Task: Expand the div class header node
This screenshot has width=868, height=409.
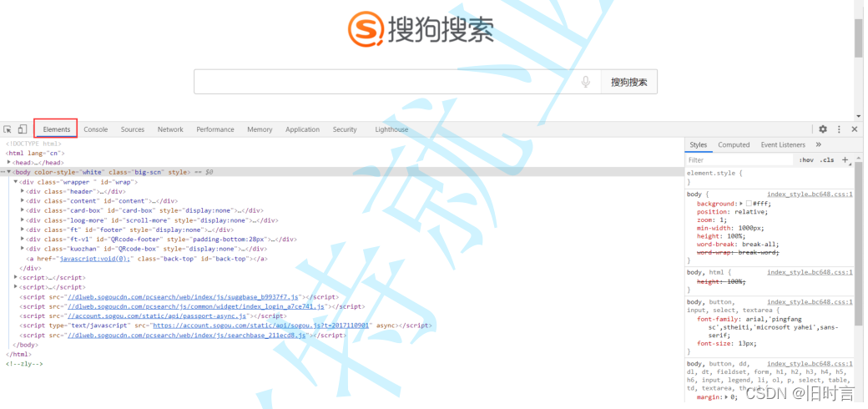Action: 23,191
